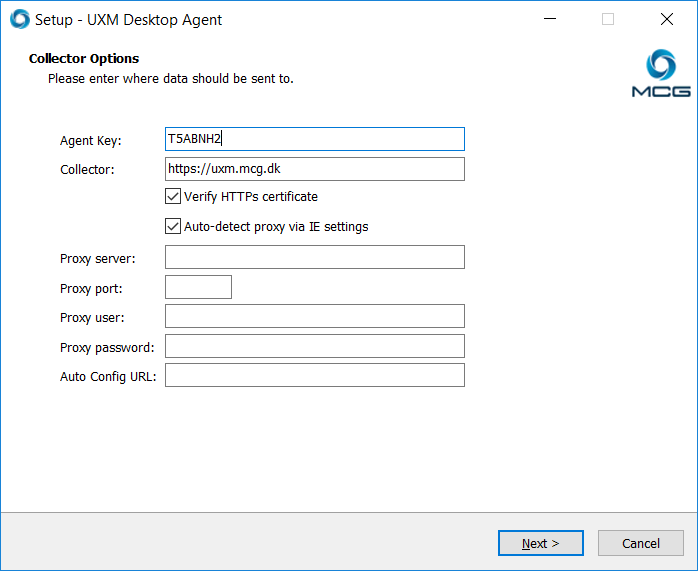Close the setup window
Screen dimensions: 698x571
click(666, 19)
